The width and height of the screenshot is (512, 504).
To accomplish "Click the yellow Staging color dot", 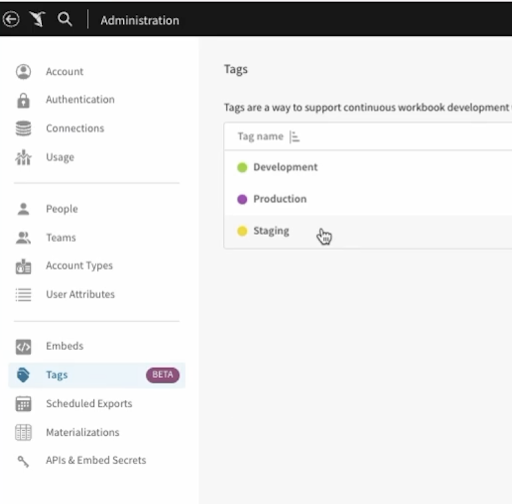I will [x=242, y=231].
